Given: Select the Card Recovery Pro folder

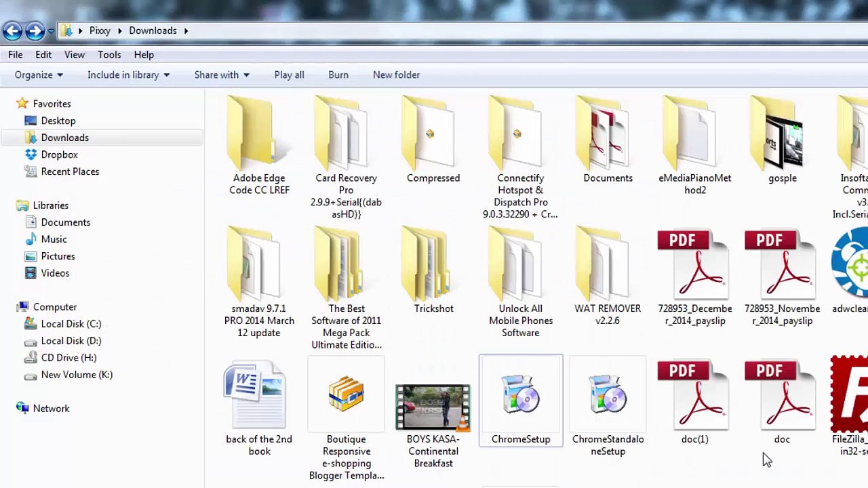Looking at the screenshot, I should 346,157.
